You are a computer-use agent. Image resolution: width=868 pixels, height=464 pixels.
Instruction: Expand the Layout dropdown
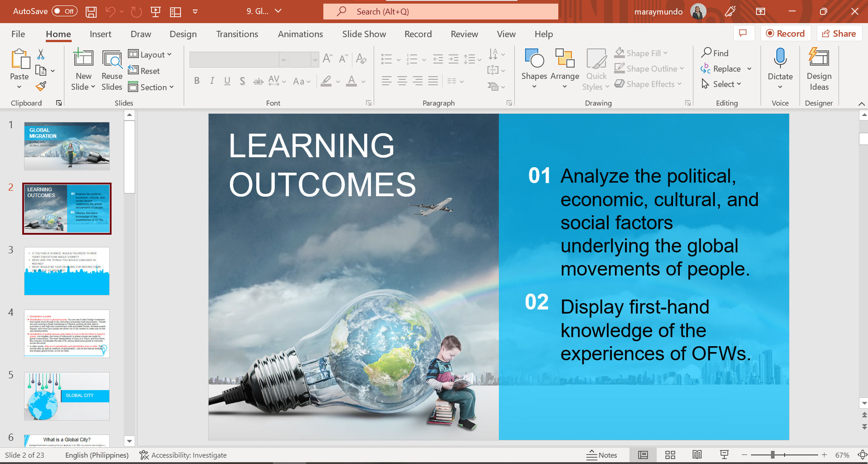[x=150, y=54]
